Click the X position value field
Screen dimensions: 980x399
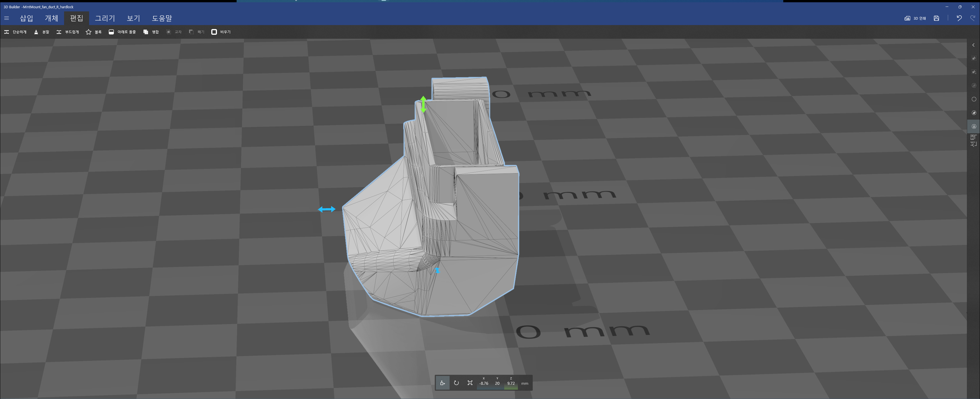point(483,383)
